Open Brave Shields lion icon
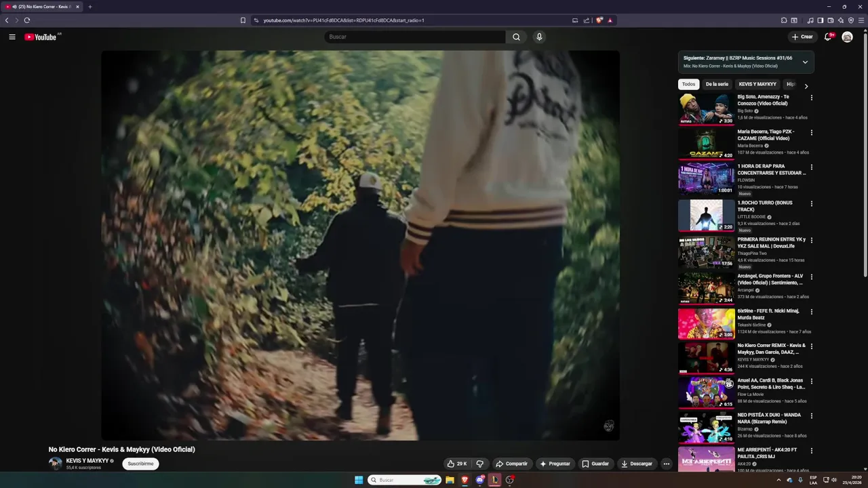868x488 pixels. tap(599, 20)
